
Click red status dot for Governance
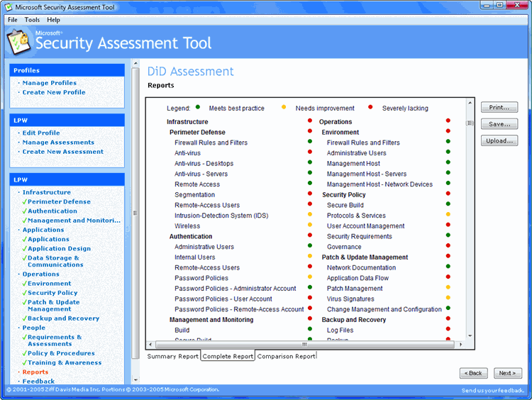[448, 245]
